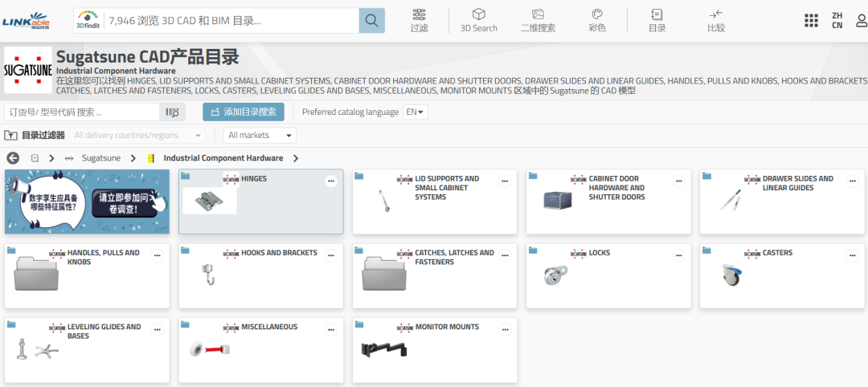Expand the All markets dropdown
The width and height of the screenshot is (868, 387).
(x=260, y=136)
